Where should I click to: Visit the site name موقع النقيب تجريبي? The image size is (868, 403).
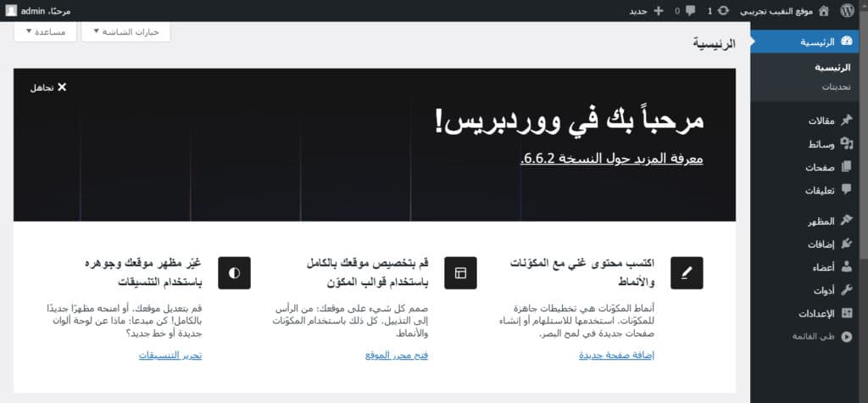777,10
